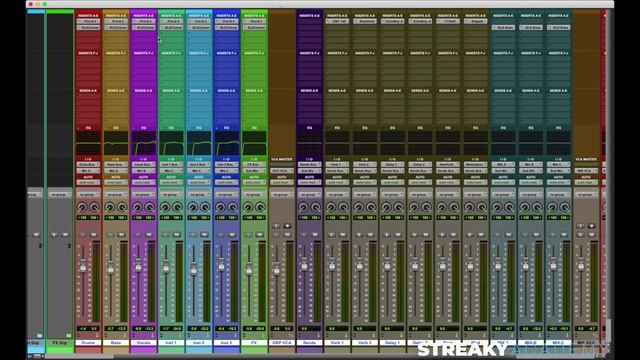640x360 pixels.
Task: Click second insert slot on MIX A track
Action: (x=503, y=27)
